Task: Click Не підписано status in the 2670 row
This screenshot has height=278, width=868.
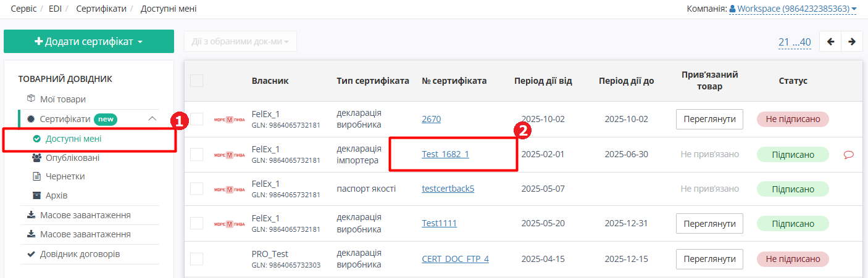Action: click(793, 119)
